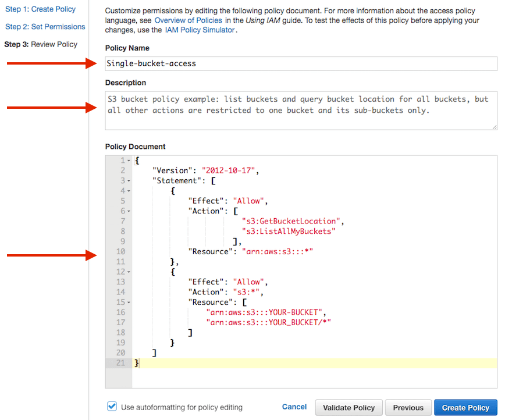
Task: Open Step 2: Set Permissions
Action: [x=45, y=27]
